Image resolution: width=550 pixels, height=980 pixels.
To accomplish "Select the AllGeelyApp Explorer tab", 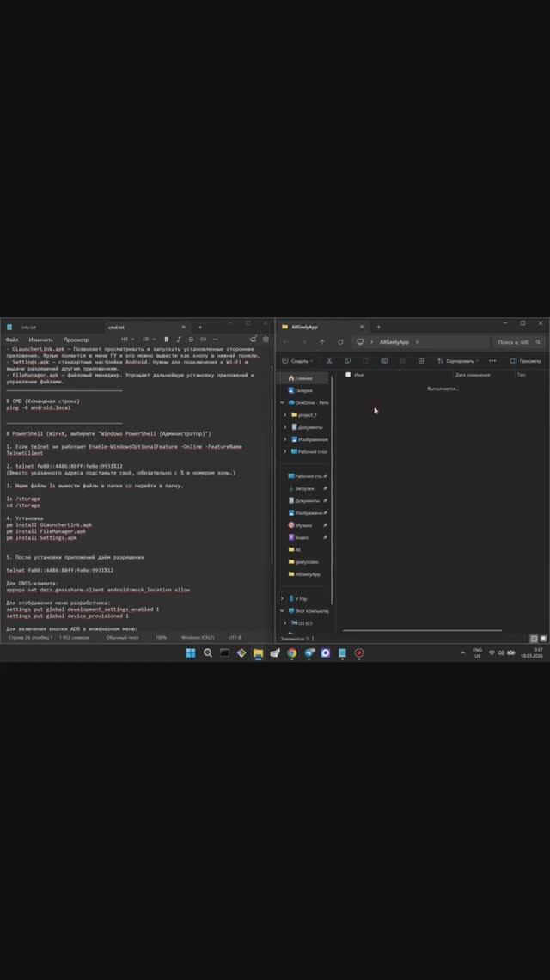I will coord(304,327).
